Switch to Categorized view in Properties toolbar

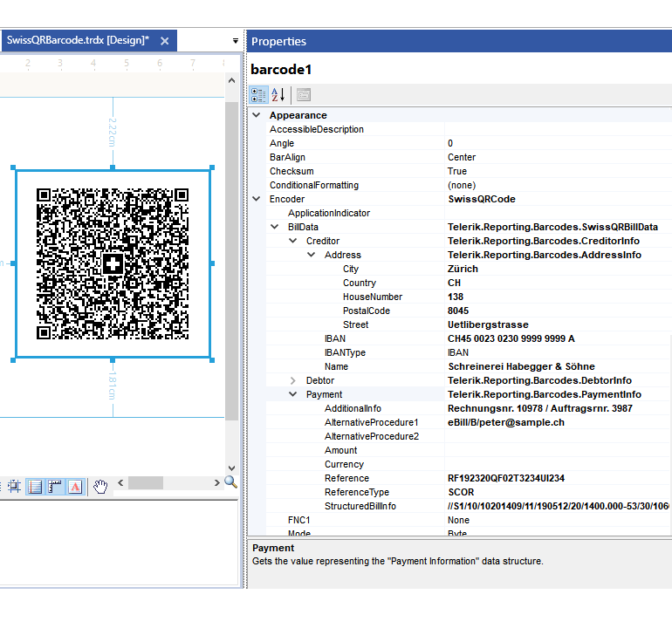point(258,95)
